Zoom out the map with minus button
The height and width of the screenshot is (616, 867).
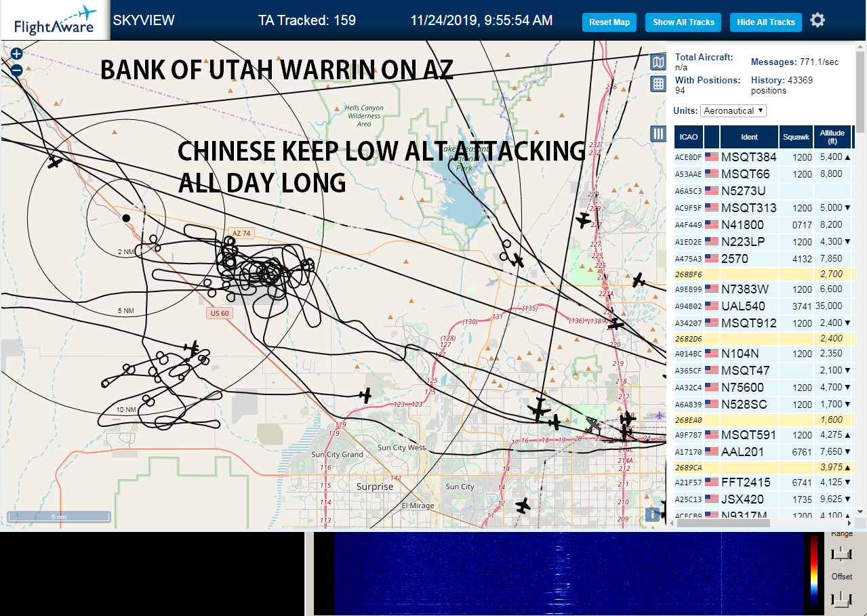coord(17,70)
